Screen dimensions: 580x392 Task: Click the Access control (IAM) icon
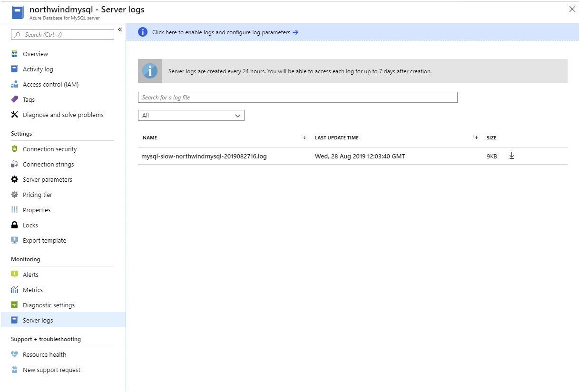coord(14,84)
